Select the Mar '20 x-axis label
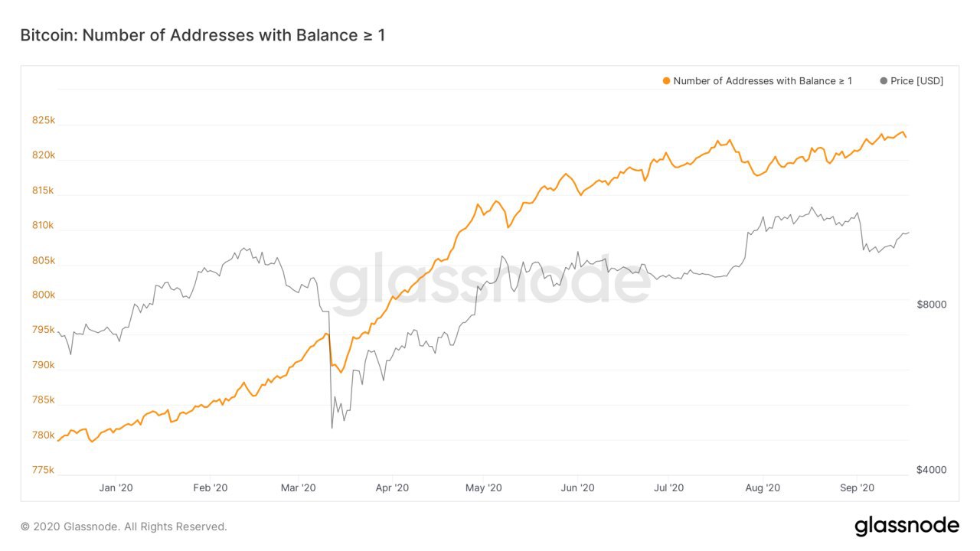The height and width of the screenshot is (551, 980). (299, 487)
